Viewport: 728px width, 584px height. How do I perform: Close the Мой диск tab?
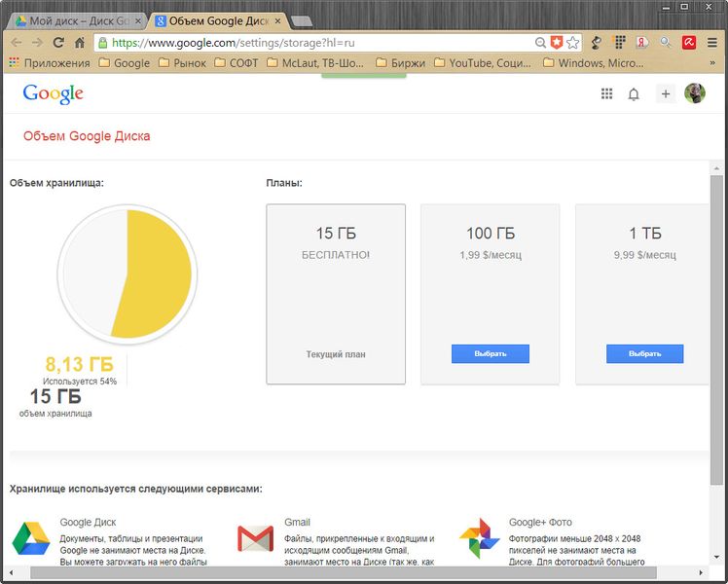pyautogui.click(x=138, y=21)
